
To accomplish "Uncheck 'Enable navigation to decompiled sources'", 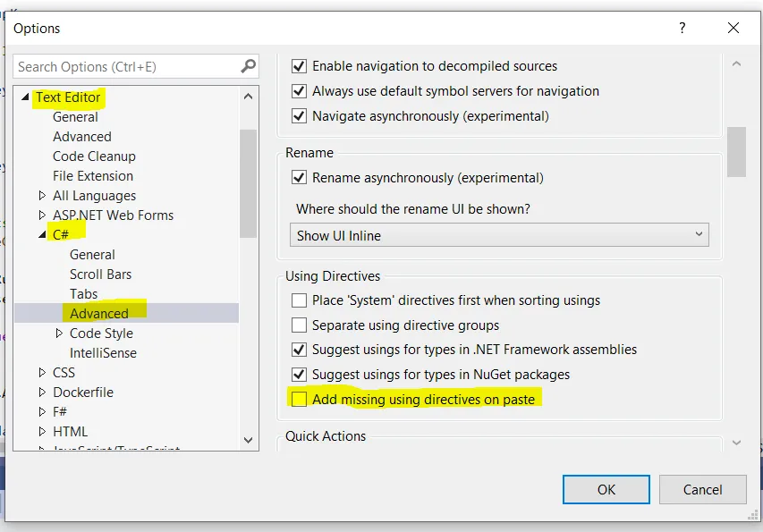I will tap(299, 65).
